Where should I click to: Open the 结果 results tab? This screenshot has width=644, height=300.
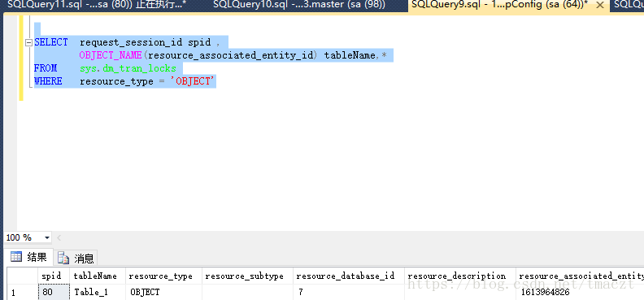point(28,258)
